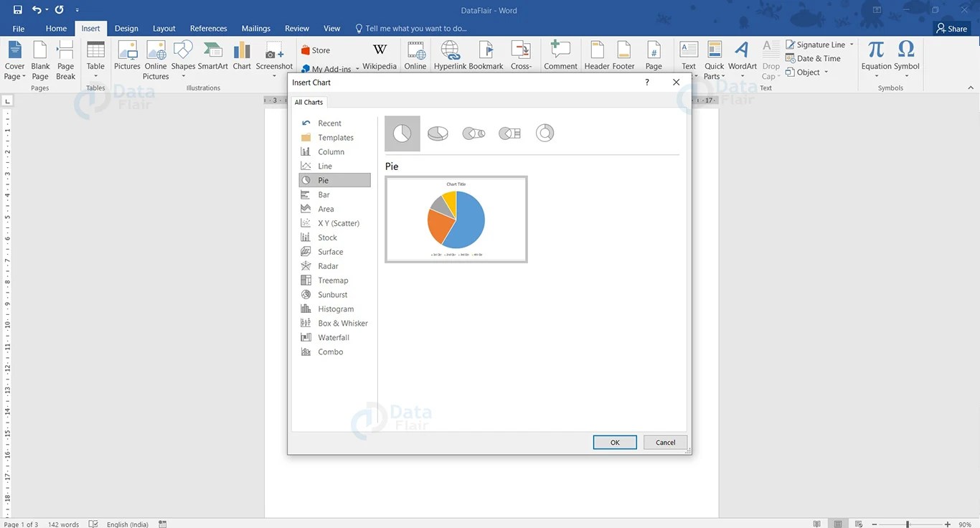Open the Review ribbon tab
This screenshot has width=980, height=528.
click(297, 29)
